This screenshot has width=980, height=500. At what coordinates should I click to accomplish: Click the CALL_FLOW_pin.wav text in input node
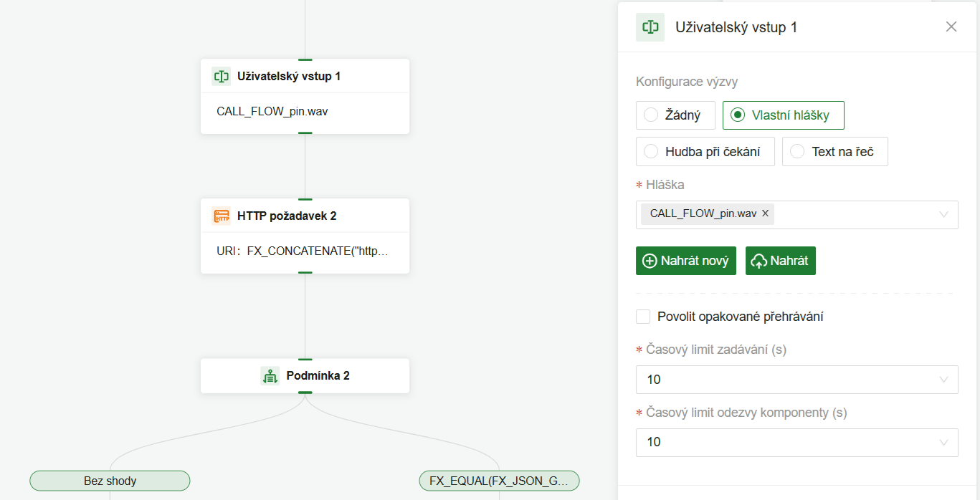click(272, 111)
